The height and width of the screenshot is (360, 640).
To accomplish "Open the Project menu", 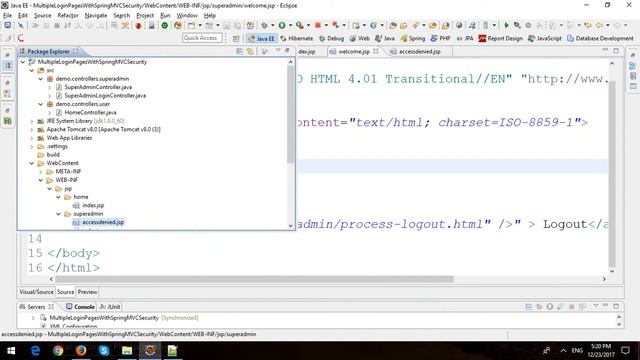I will click(x=145, y=16).
